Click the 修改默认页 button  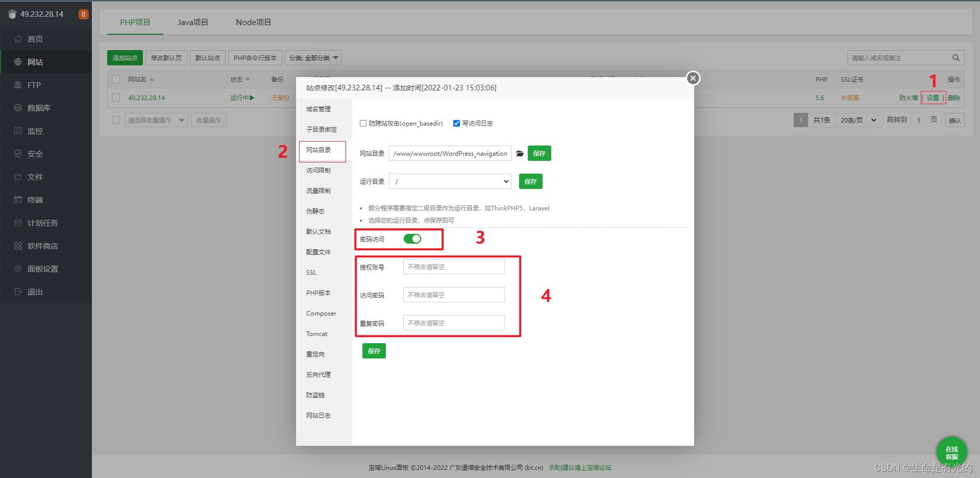pos(166,58)
